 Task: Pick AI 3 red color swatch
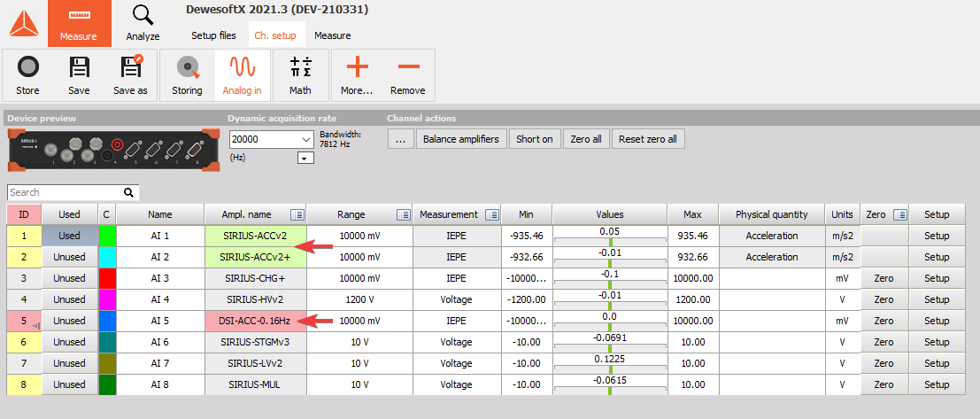click(107, 278)
